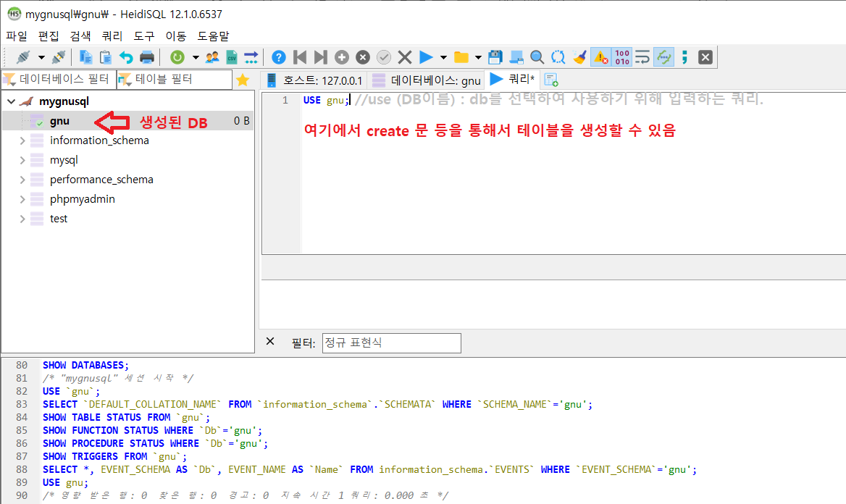This screenshot has width=846, height=504.
Task: Open the 도구 menu
Action: tap(144, 36)
